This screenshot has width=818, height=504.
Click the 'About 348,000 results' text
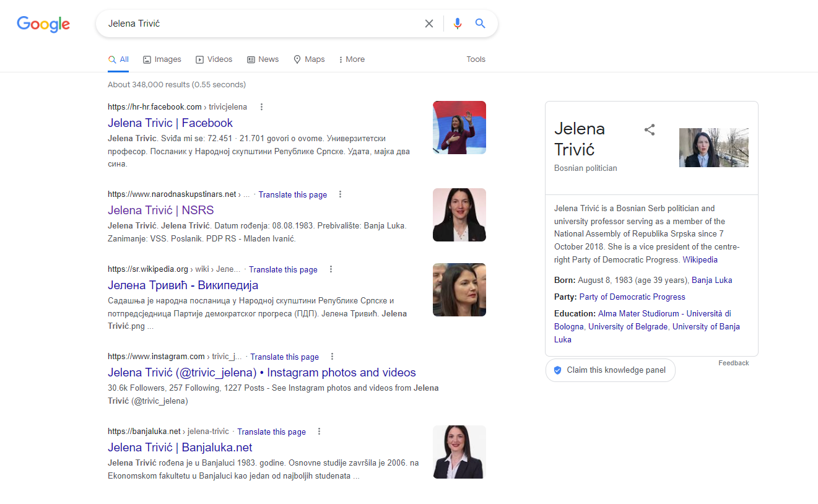176,84
